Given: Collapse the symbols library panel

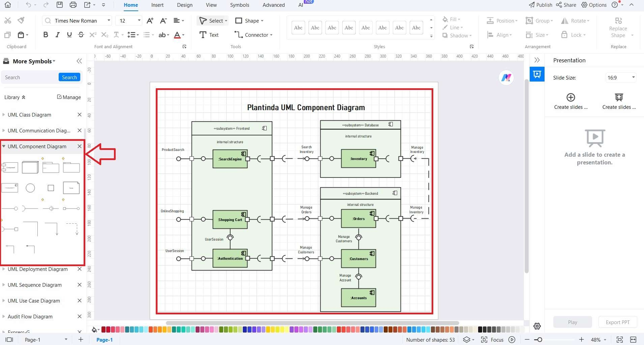Looking at the screenshot, I should 79,61.
